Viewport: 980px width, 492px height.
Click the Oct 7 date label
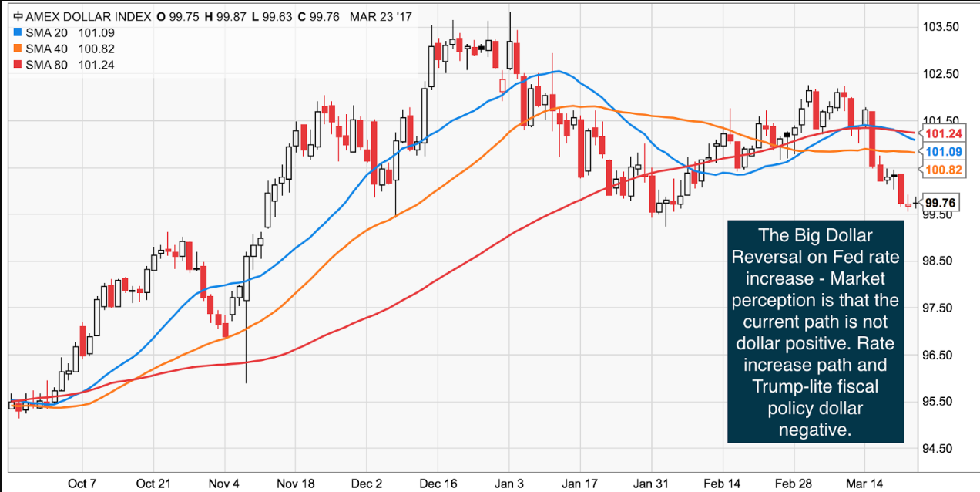pos(82,484)
